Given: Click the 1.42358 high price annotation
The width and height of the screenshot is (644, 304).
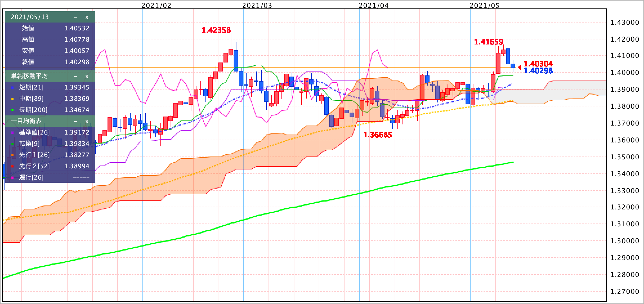Looking at the screenshot, I should pos(216,30).
